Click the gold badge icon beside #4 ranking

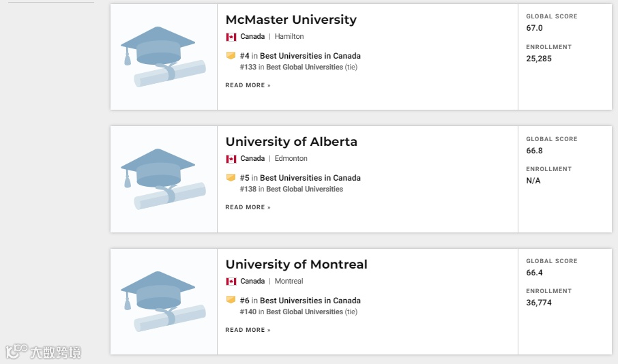pyautogui.click(x=231, y=56)
